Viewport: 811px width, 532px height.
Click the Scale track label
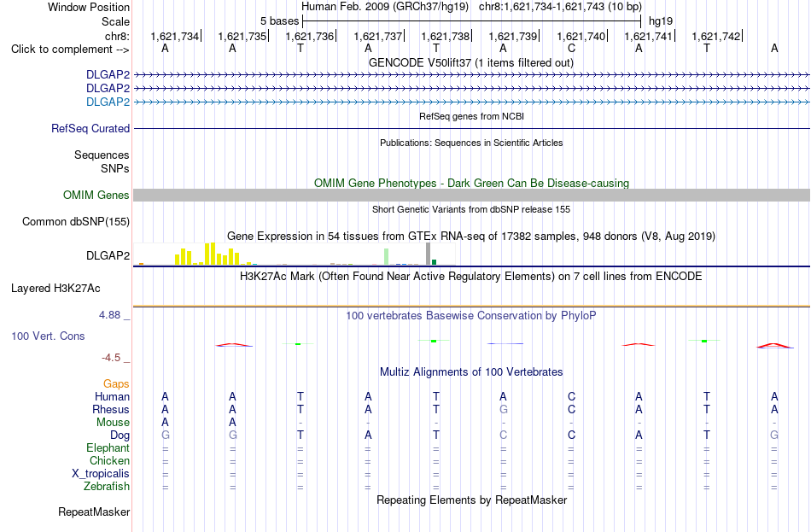click(x=115, y=21)
